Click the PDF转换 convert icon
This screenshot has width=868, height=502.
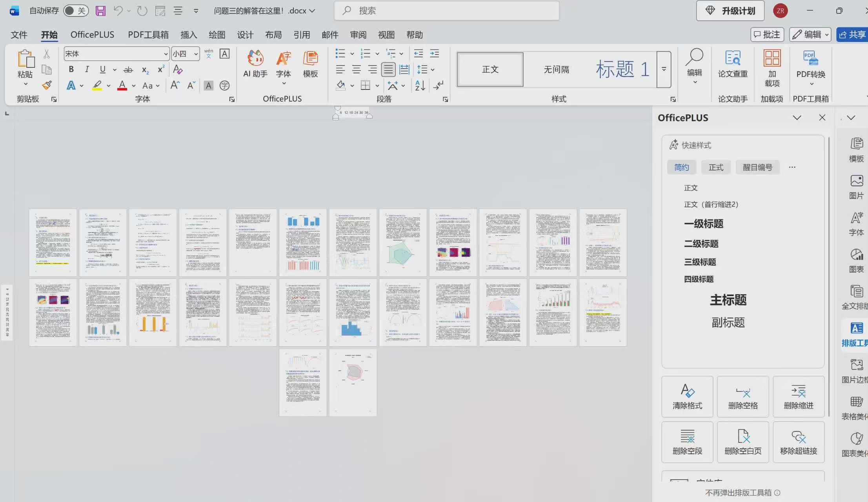click(811, 67)
